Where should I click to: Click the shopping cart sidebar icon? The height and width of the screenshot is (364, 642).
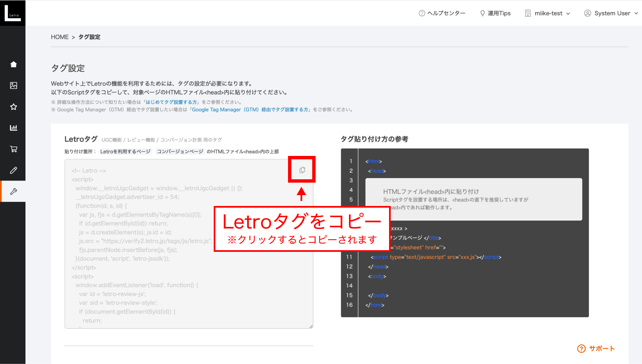(x=13, y=149)
